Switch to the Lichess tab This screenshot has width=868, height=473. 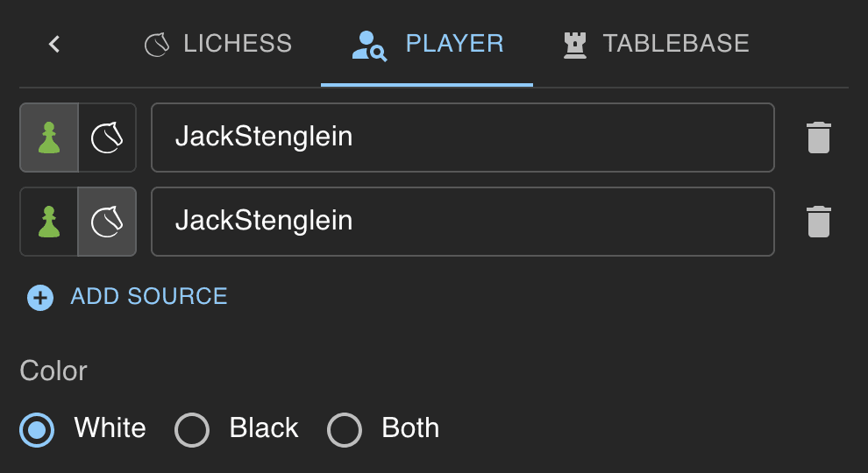pyautogui.click(x=218, y=45)
